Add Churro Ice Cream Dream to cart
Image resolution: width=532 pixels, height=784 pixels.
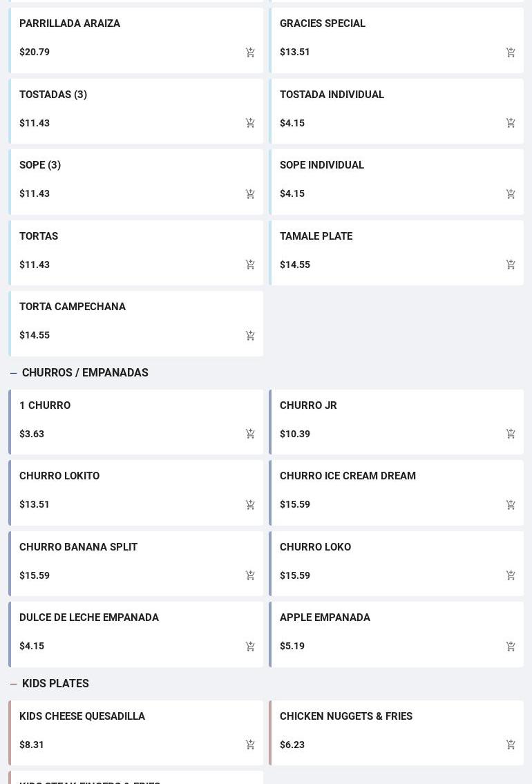511,505
